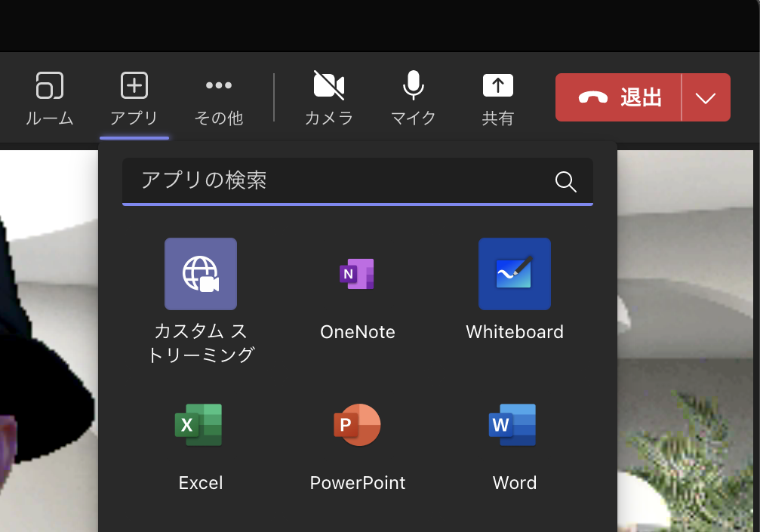The width and height of the screenshot is (760, 532).
Task: Open the ルーム (Rooms) toolbar button
Action: (x=50, y=98)
